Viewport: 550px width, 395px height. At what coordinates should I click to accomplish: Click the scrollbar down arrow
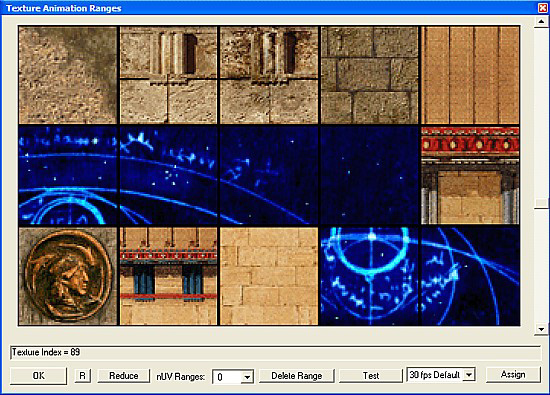click(541, 329)
